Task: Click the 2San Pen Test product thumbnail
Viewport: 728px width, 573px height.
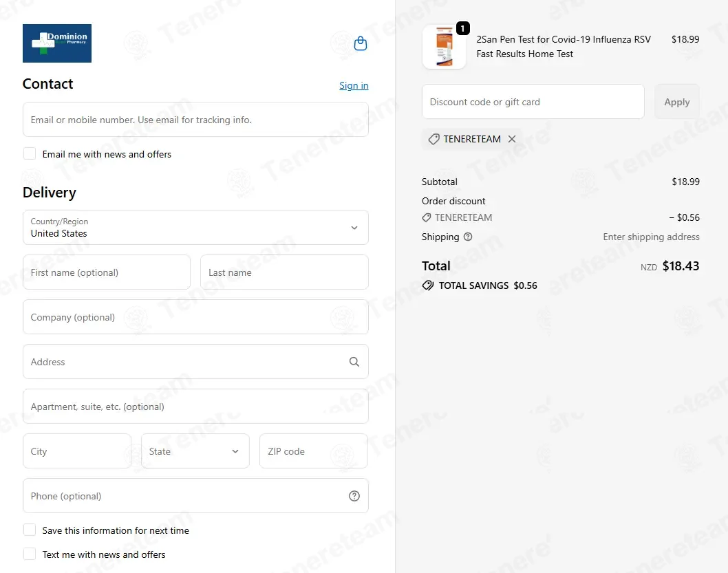Action: [x=445, y=47]
